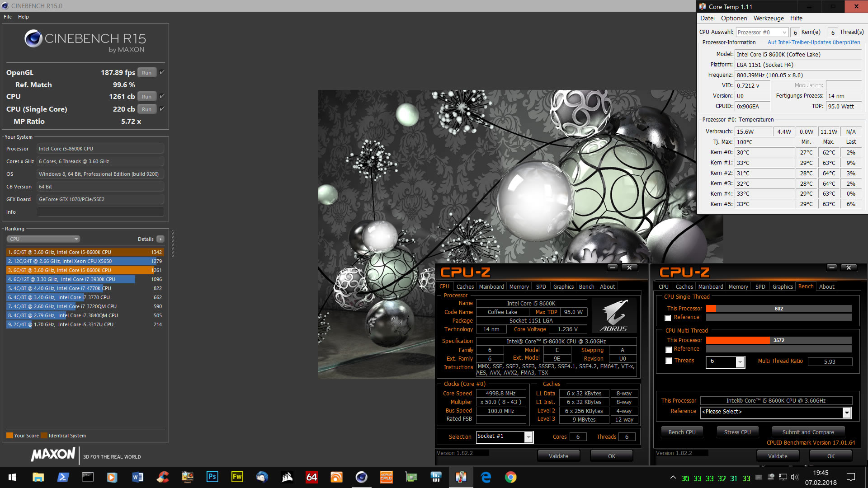Expand the Reference Please Select dropdown
The width and height of the screenshot is (868, 488).
[846, 412]
